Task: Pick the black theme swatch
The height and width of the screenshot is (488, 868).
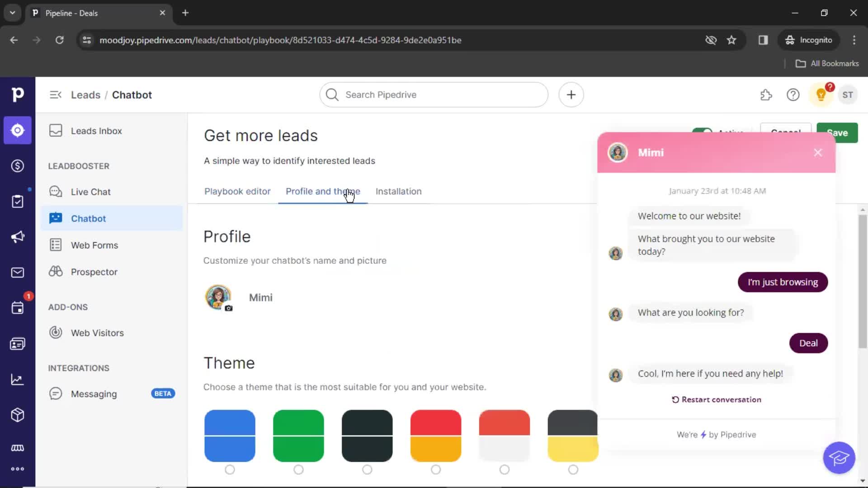Action: click(367, 436)
